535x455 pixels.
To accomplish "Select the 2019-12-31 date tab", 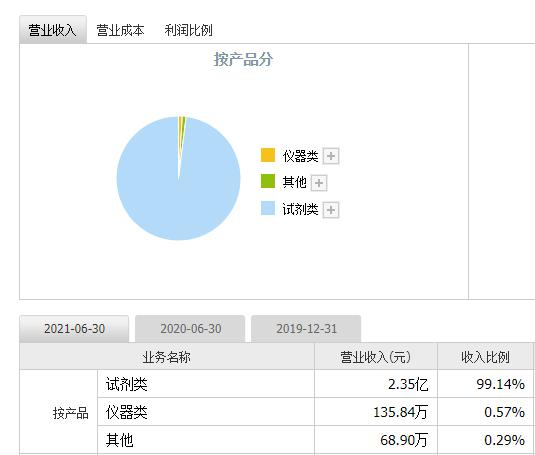I will [x=306, y=329].
